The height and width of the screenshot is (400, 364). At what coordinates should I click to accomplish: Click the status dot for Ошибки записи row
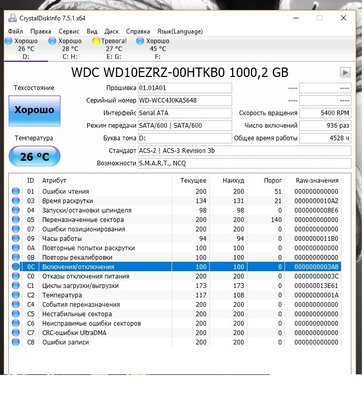(15, 342)
